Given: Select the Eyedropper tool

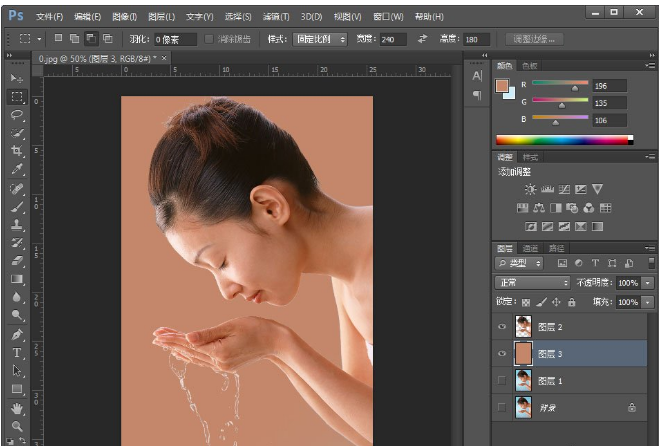Looking at the screenshot, I should [17, 169].
